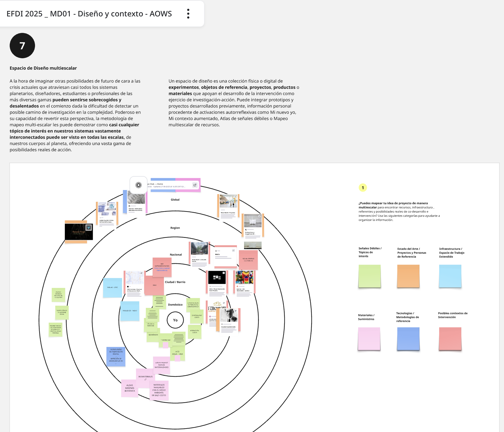Select the light blue Infraestructura legend sticky
This screenshot has height=432, width=504.
click(450, 276)
